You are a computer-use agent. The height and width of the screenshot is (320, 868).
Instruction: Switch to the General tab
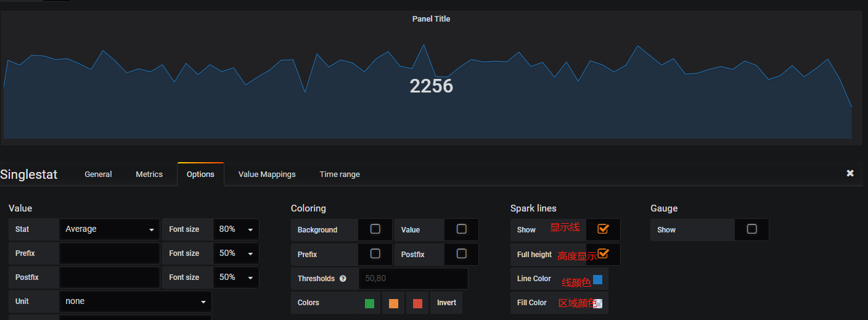(x=98, y=174)
